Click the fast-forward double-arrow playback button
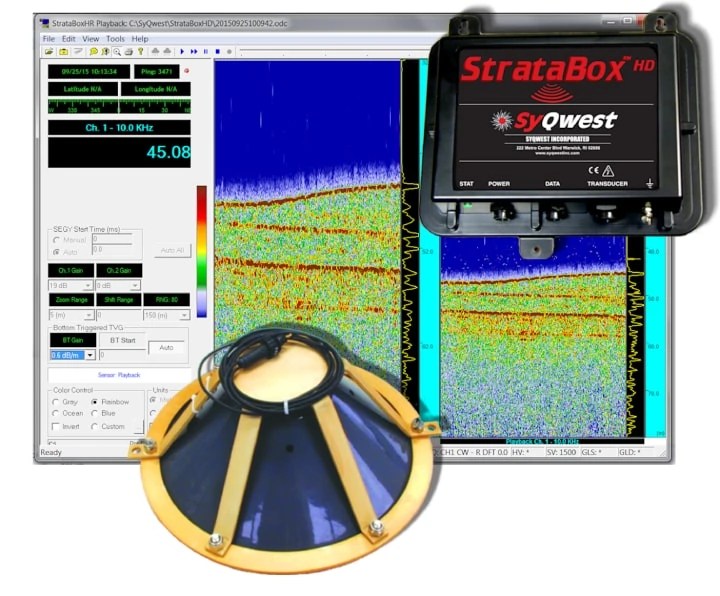This screenshot has width=720, height=596. 194,52
